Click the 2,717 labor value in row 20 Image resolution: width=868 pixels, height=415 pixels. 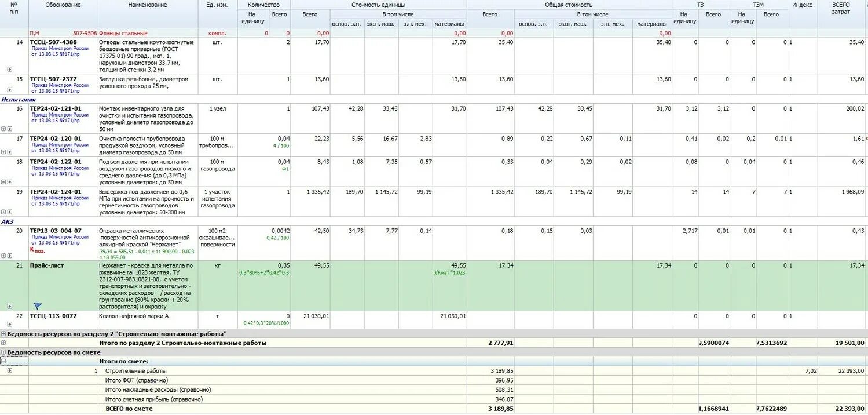[689, 231]
